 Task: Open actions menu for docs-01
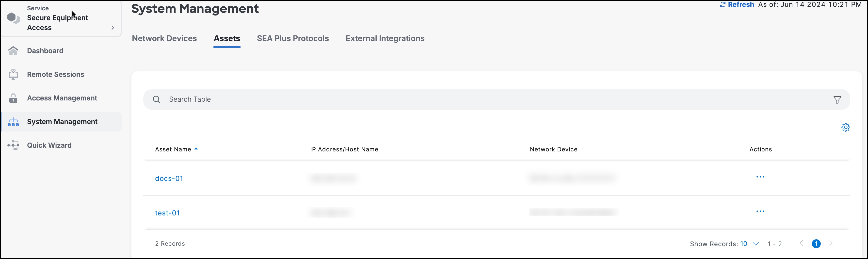tap(760, 177)
